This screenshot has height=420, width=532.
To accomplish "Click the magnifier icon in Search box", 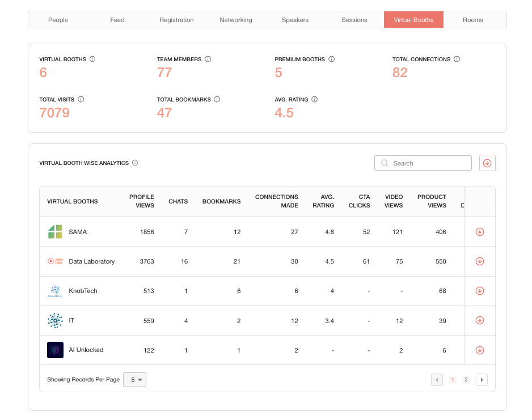I will [x=385, y=163].
